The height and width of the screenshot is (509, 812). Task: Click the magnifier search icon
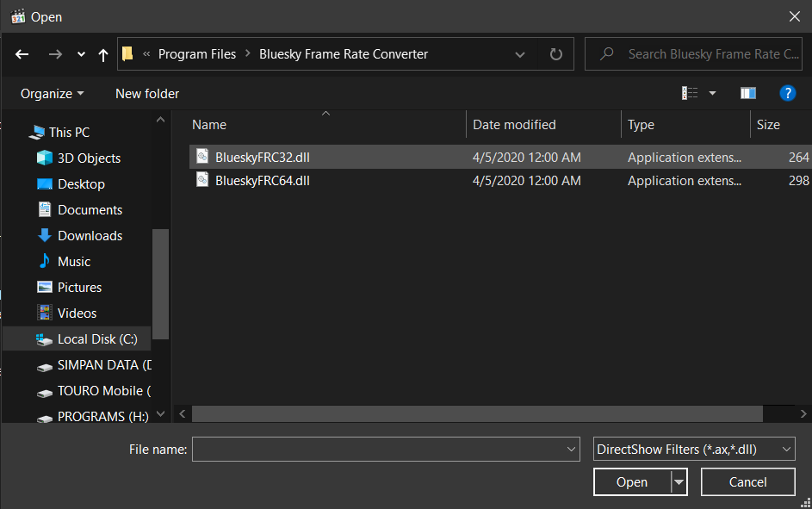[x=606, y=54]
